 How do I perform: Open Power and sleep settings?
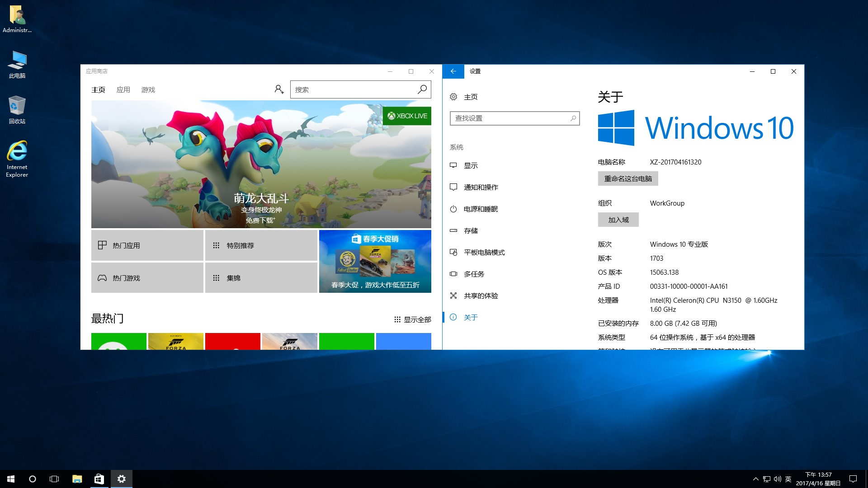(x=514, y=209)
